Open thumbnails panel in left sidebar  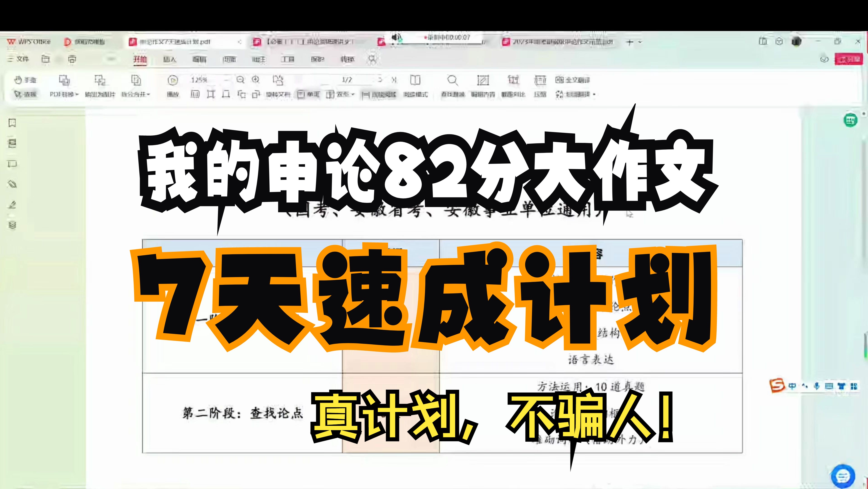pyautogui.click(x=12, y=143)
